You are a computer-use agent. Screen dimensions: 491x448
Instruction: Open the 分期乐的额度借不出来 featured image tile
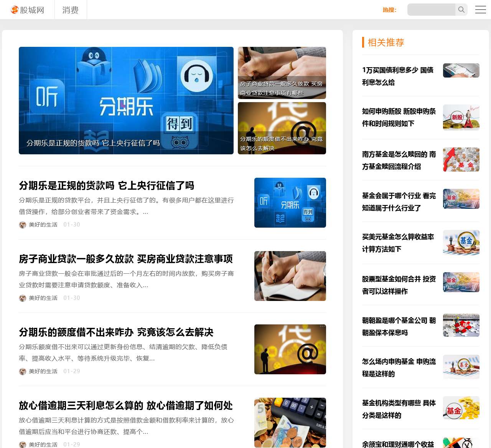point(282,128)
